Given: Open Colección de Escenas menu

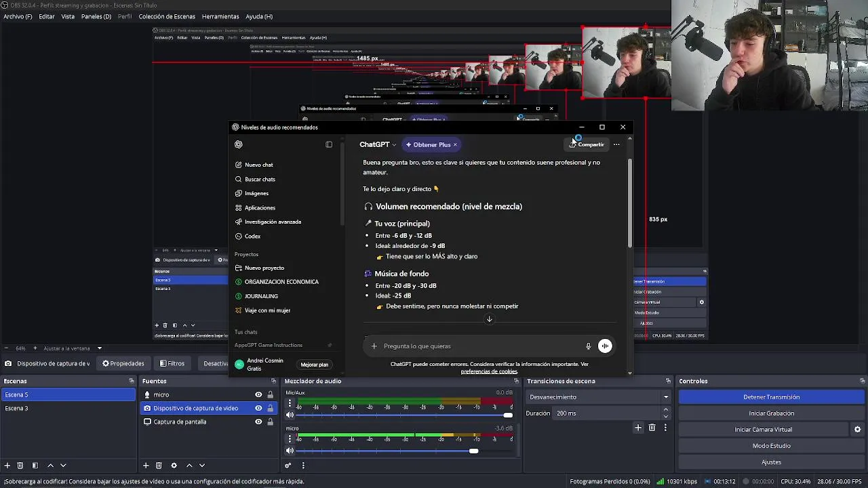Looking at the screenshot, I should coord(167,16).
